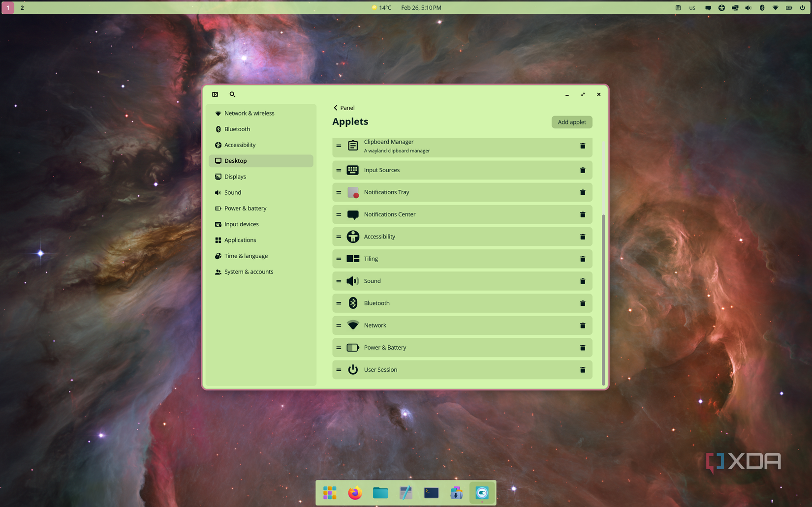Click the drag handle beside Network applet
Viewport: 812px width, 507px height.
pyautogui.click(x=339, y=326)
